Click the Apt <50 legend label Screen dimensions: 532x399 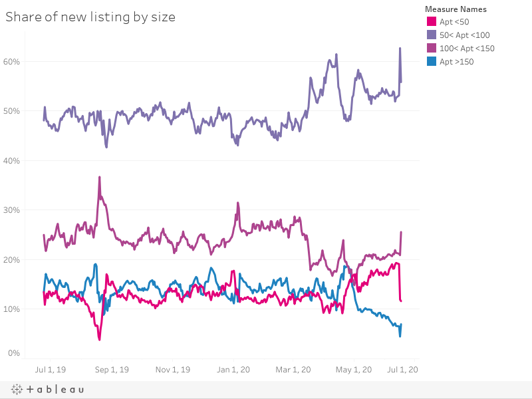(454, 22)
